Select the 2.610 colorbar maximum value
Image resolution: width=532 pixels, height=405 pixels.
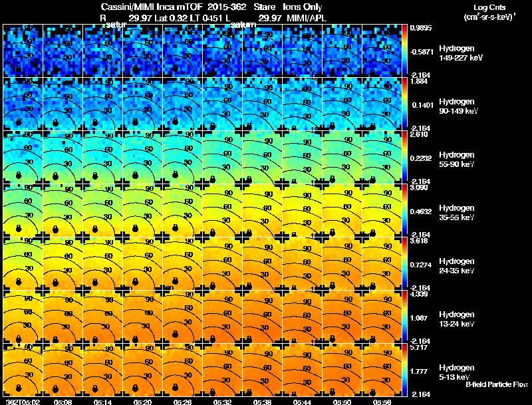tap(419, 134)
